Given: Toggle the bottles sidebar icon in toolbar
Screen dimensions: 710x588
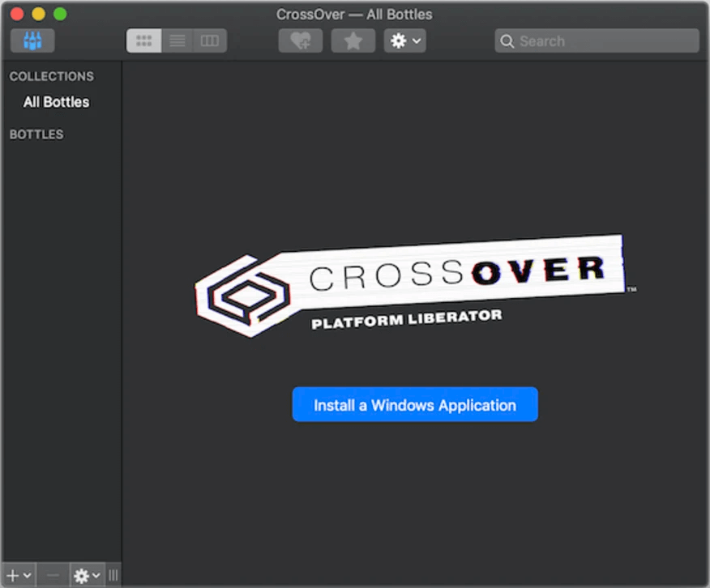Looking at the screenshot, I should tap(32, 40).
